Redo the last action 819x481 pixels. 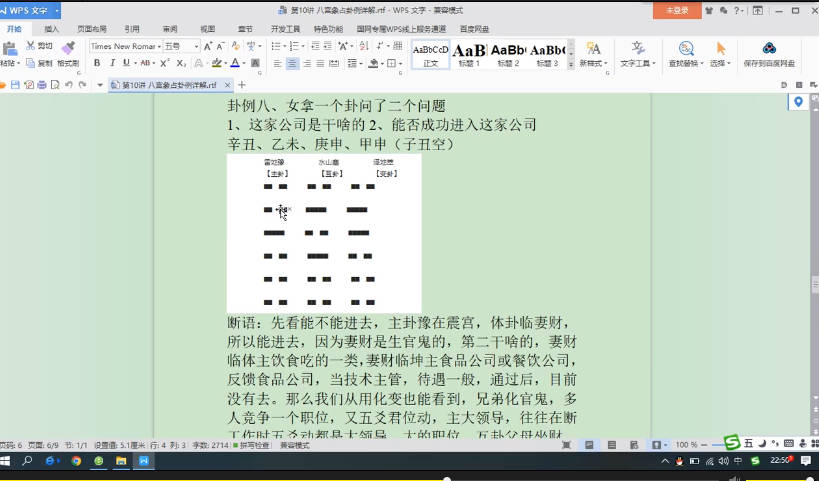[82, 85]
